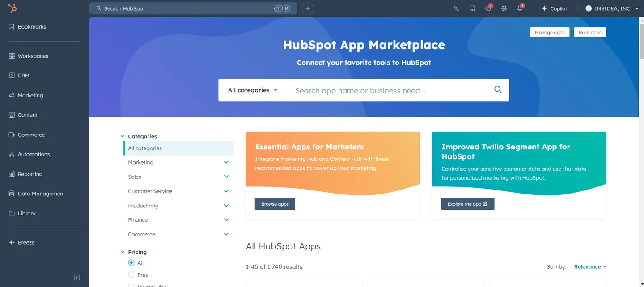
Task: Open Bookmarks in the sidebar
Action: pyautogui.click(x=28, y=27)
